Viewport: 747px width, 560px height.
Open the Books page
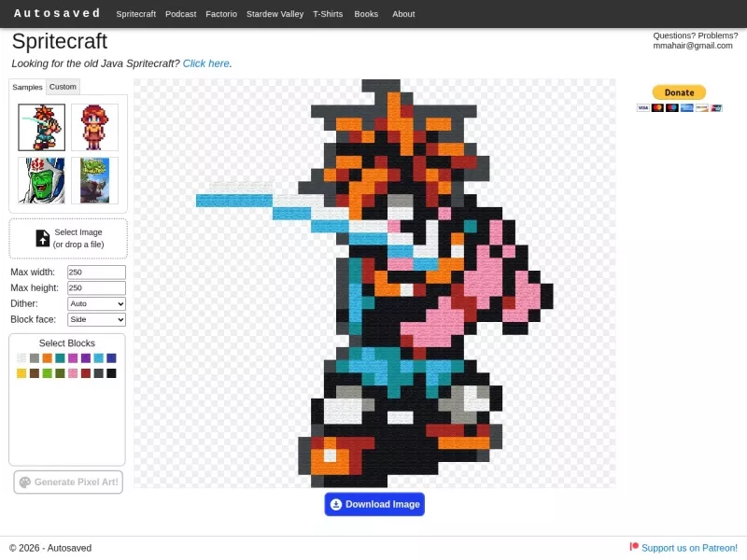366,14
